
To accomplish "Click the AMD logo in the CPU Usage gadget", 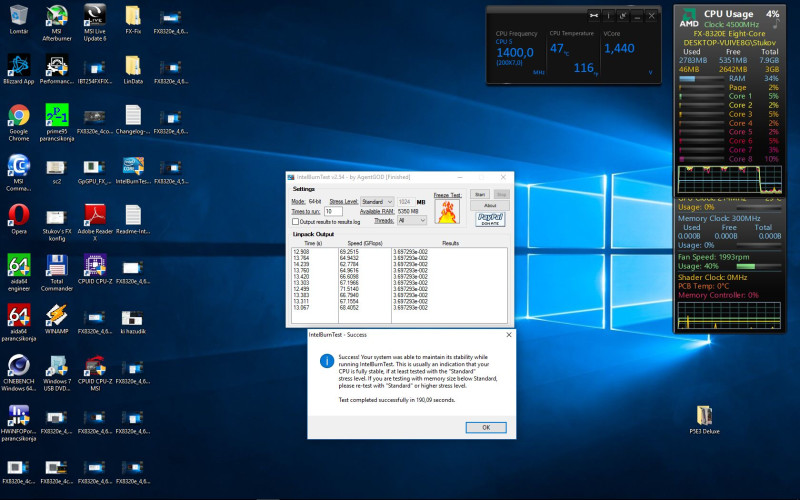I will [689, 17].
